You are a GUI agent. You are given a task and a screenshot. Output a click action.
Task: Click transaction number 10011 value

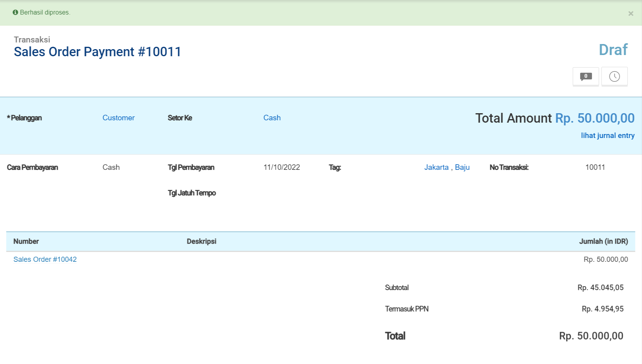595,167
